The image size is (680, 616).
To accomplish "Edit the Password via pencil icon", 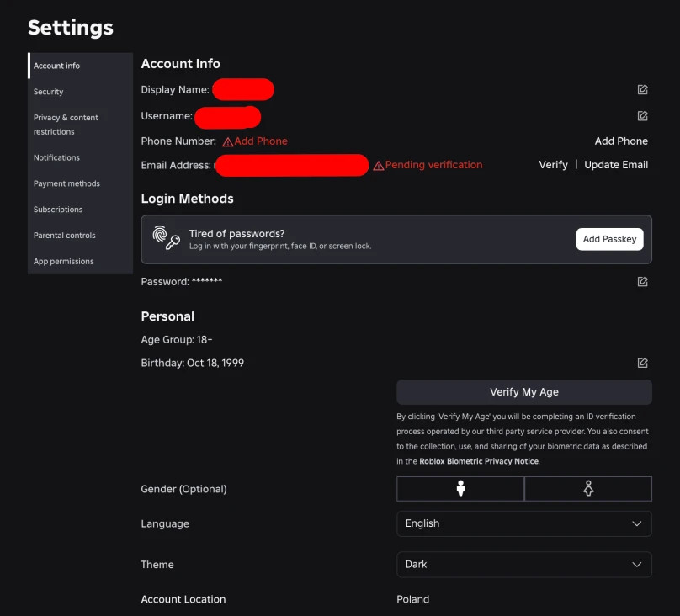I will [x=642, y=282].
